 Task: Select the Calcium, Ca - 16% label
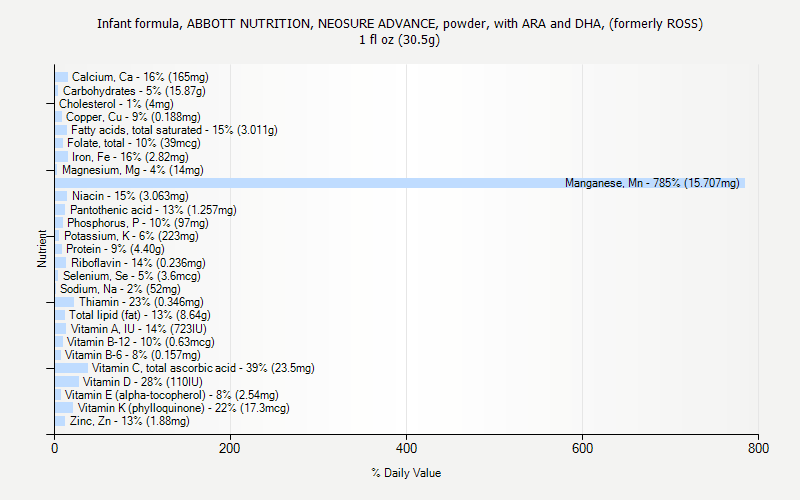point(140,77)
